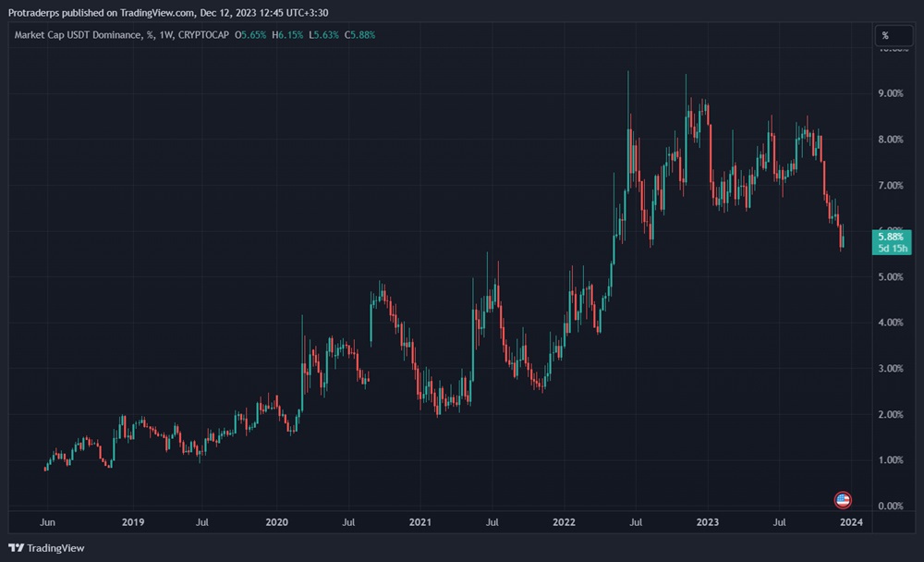Open the Market Cap USDT Dominance legend title
Screen dimensions: 924x562
pos(77,35)
